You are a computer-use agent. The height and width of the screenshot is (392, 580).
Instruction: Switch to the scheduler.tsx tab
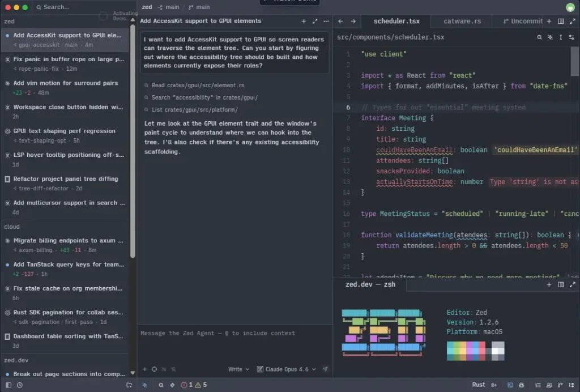pos(396,21)
